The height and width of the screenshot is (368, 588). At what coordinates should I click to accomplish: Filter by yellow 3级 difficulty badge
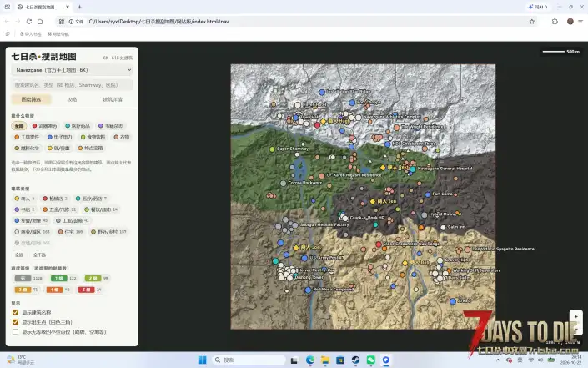[x=23, y=290]
